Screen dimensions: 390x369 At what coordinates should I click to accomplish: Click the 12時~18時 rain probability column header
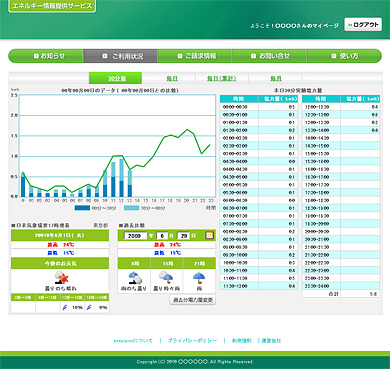72,297
